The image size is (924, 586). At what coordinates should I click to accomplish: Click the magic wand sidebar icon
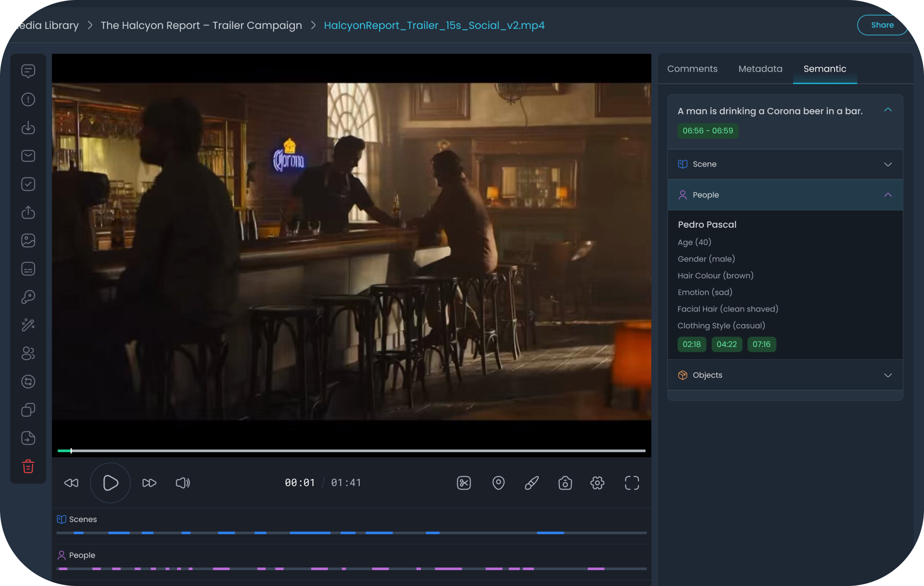point(28,325)
